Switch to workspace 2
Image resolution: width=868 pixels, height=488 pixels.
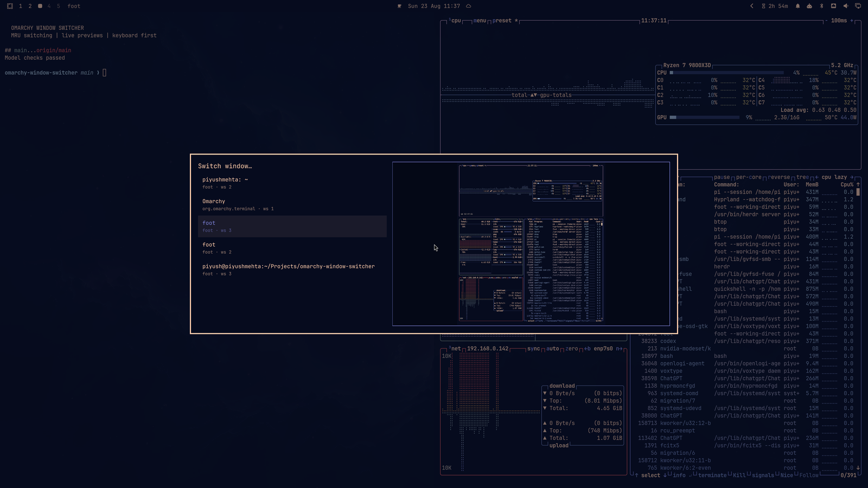pos(30,6)
